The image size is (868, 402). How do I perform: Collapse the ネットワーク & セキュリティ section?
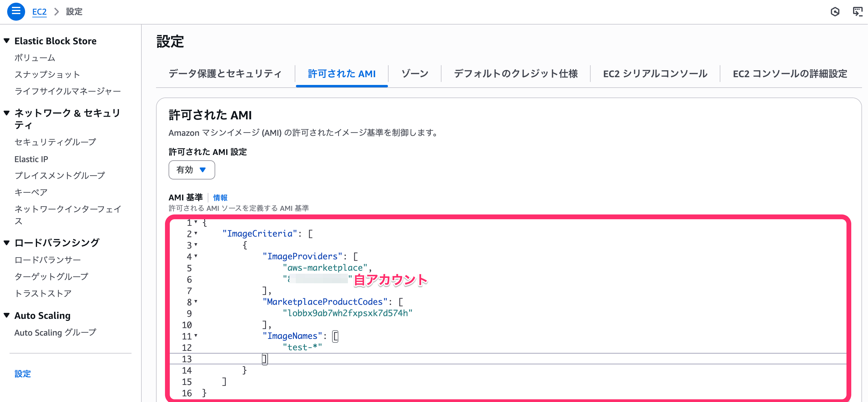point(7,113)
